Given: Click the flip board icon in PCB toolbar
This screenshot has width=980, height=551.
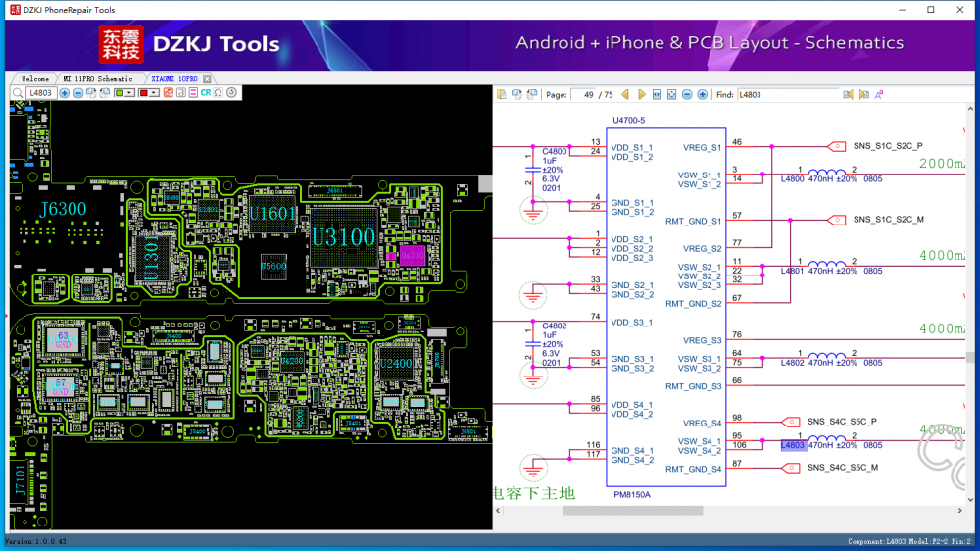Looking at the screenshot, I should click(105, 92).
